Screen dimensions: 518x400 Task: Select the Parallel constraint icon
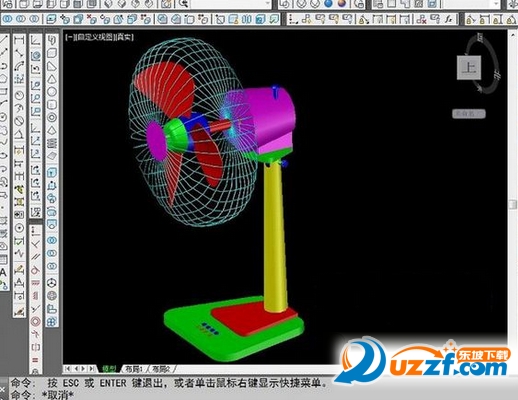(36, 257)
